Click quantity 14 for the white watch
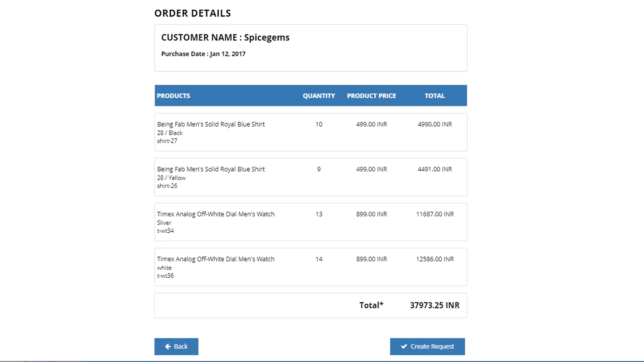This screenshot has width=644, height=362. coord(318,259)
